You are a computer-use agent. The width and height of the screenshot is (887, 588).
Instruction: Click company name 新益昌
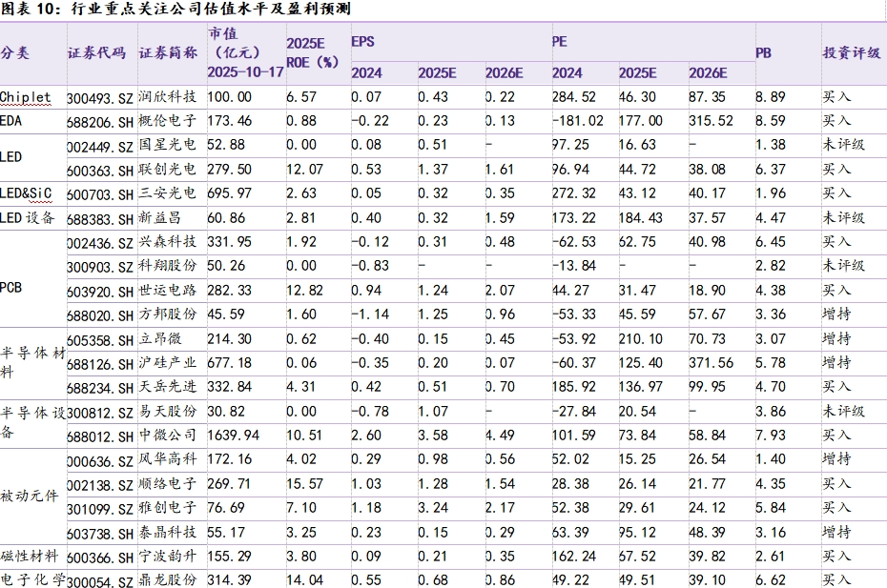(160, 217)
